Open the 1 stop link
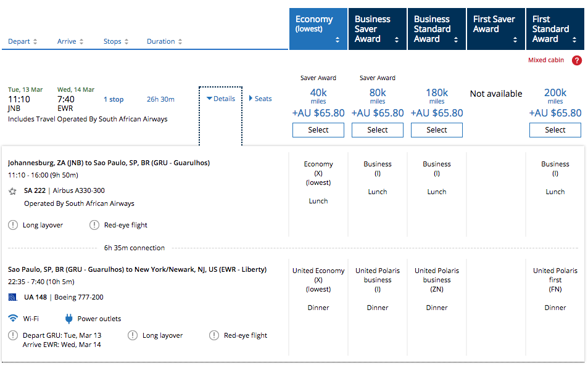The height and width of the screenshot is (368, 588). coord(114,99)
